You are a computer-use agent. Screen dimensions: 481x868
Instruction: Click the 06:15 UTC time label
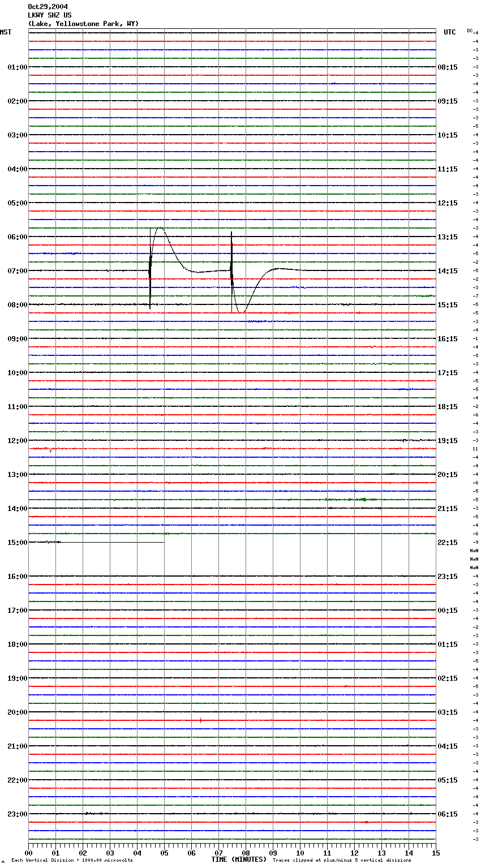coord(448,814)
